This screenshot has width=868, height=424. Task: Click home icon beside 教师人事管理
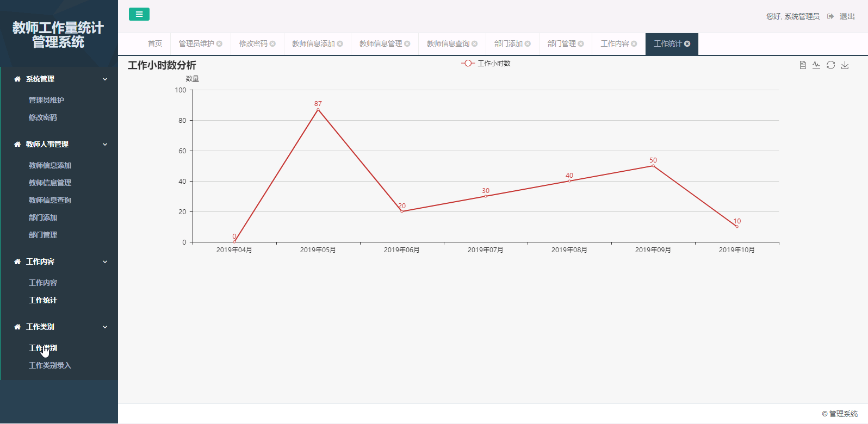pos(17,144)
